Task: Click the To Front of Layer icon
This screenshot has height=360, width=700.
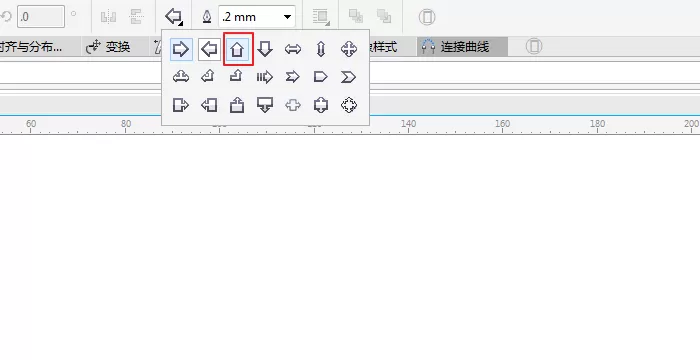Action: 356,17
